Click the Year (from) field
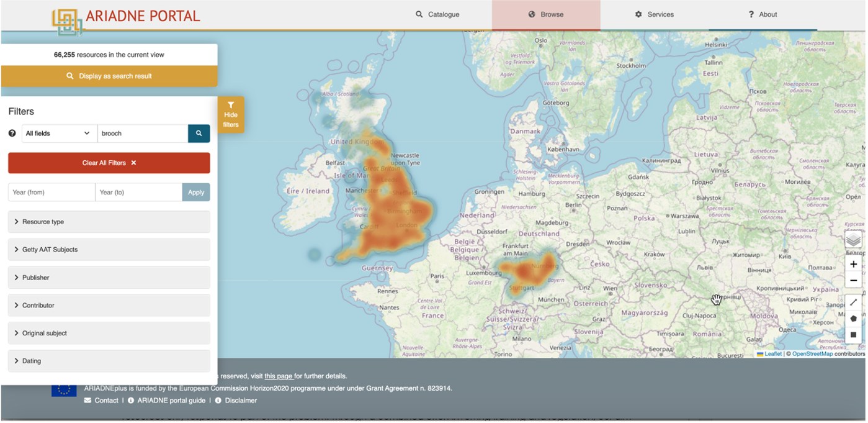 click(51, 192)
